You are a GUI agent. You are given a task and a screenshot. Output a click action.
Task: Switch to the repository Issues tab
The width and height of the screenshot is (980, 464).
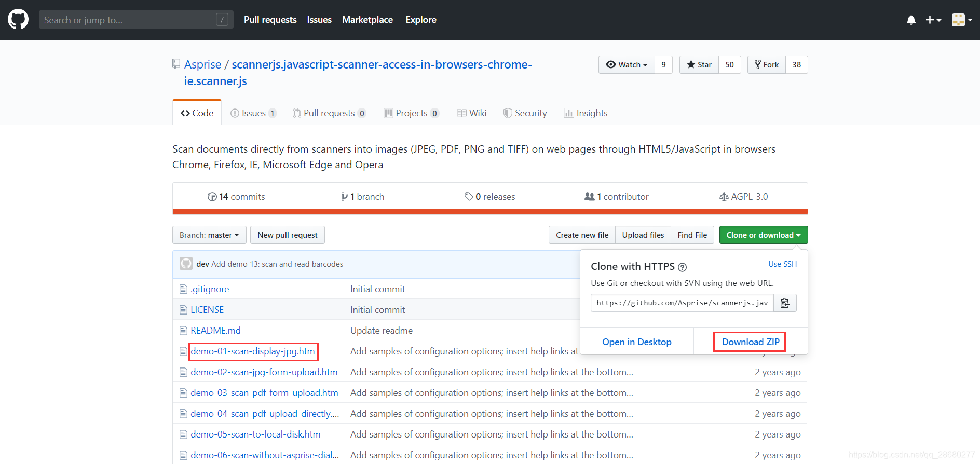253,113
